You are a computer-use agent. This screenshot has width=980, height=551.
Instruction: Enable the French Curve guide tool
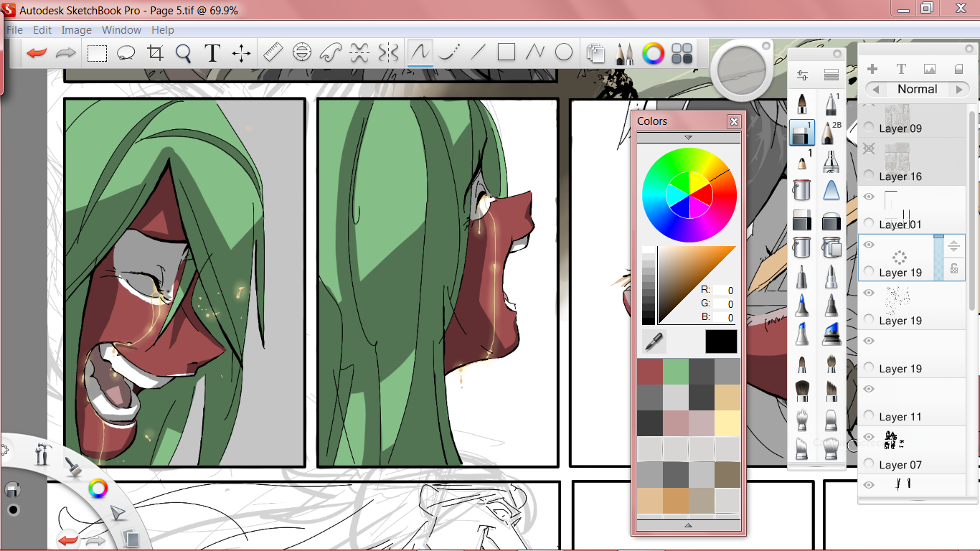tap(330, 52)
